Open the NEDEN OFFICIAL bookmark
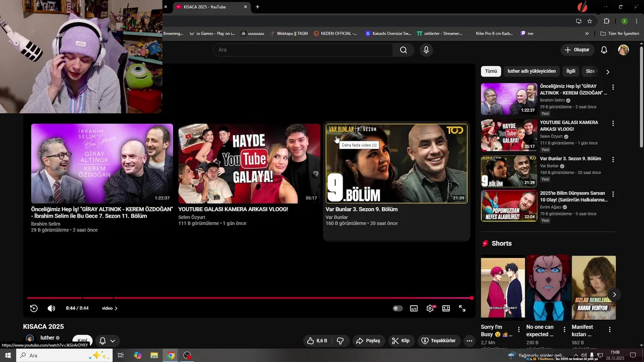This screenshot has height=362, width=644. 335,34
